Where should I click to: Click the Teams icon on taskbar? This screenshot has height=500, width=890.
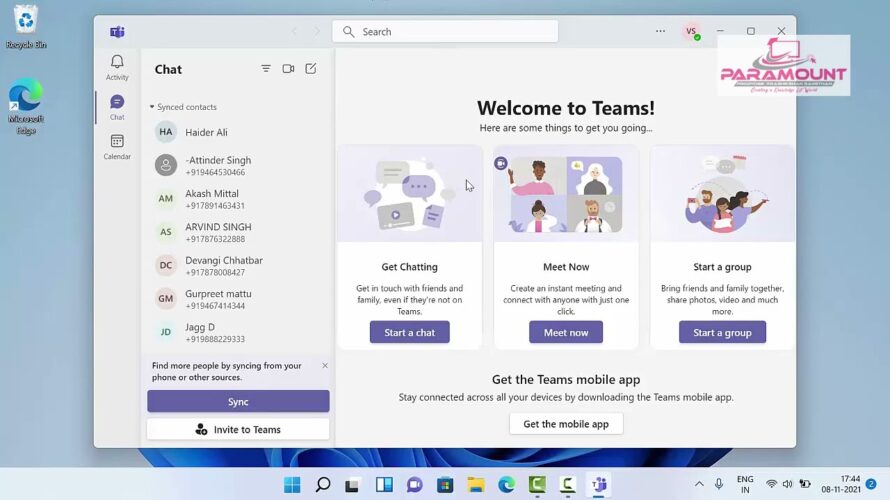(599, 484)
